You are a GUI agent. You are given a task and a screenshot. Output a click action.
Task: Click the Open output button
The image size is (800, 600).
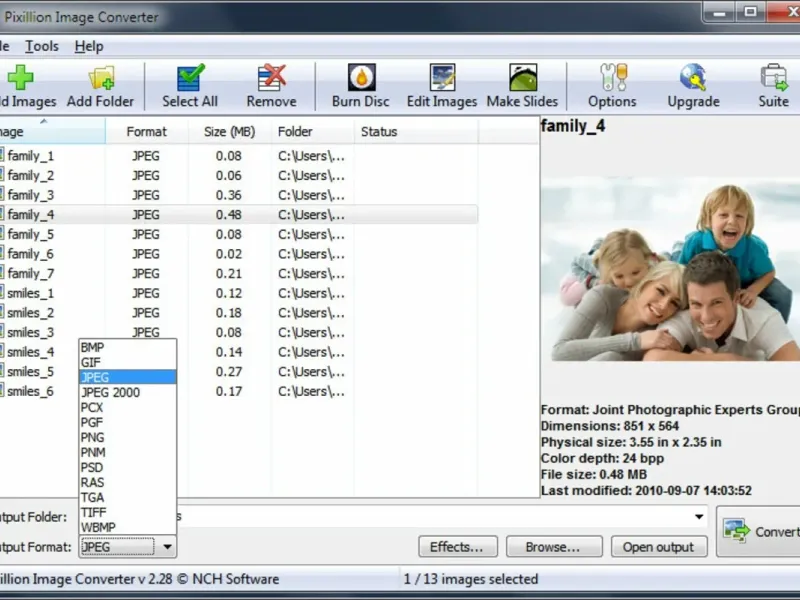(x=659, y=547)
